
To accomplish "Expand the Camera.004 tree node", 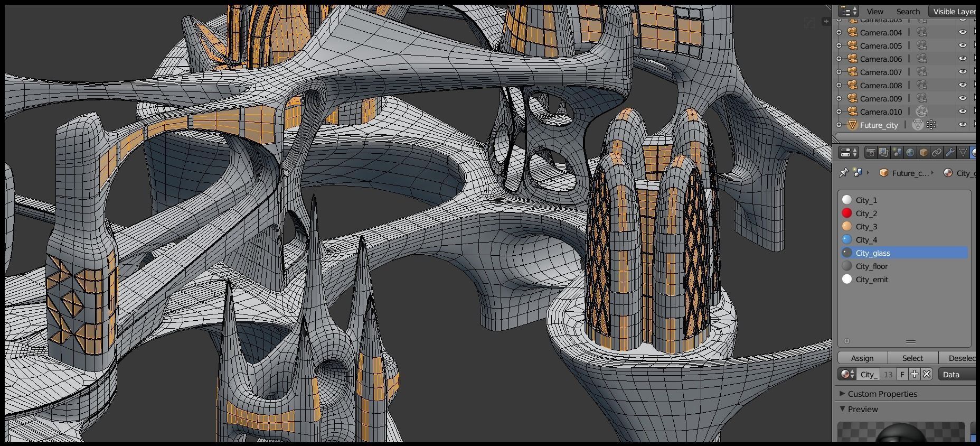I will click(839, 33).
